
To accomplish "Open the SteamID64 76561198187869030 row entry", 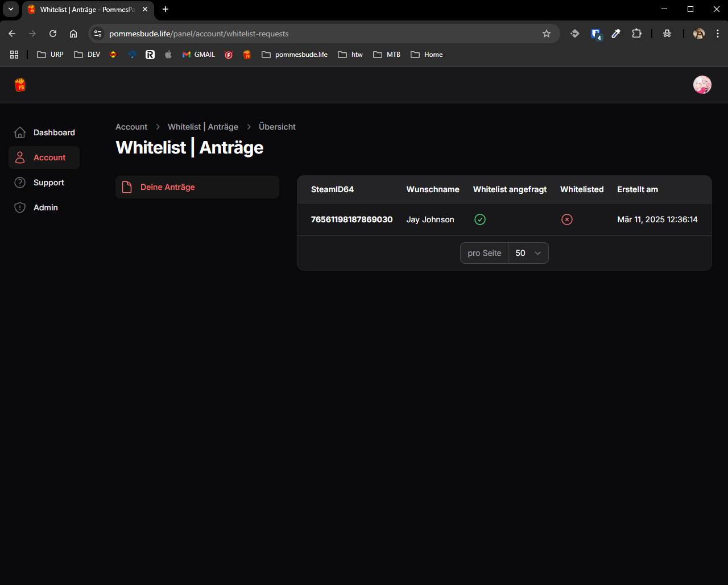I will (351, 219).
